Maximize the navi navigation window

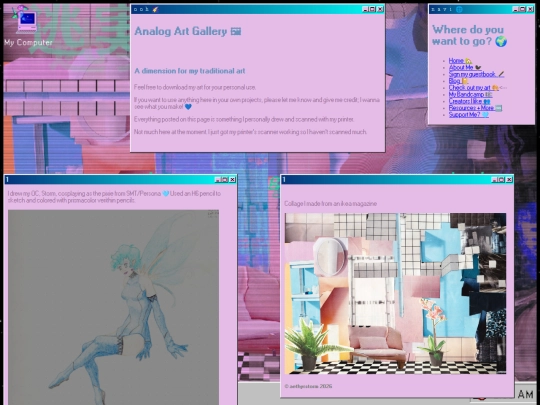(523, 9)
